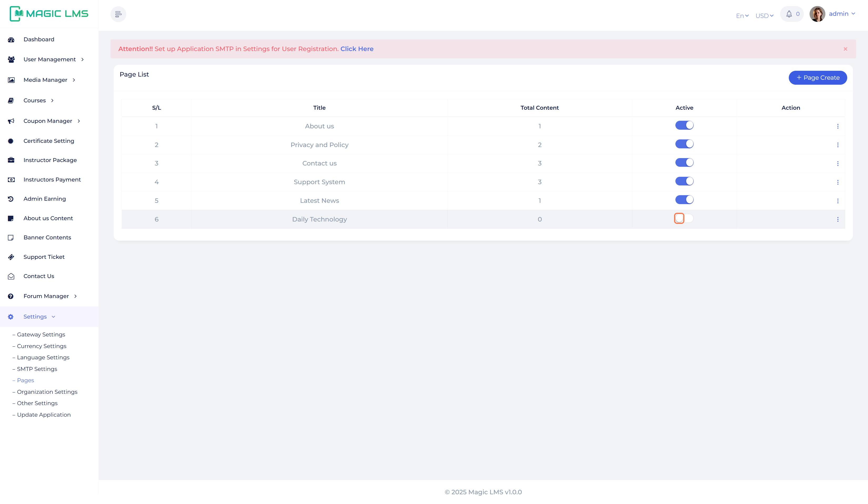
Task: Click the Banner Contents sticky note icon
Action: 11,238
